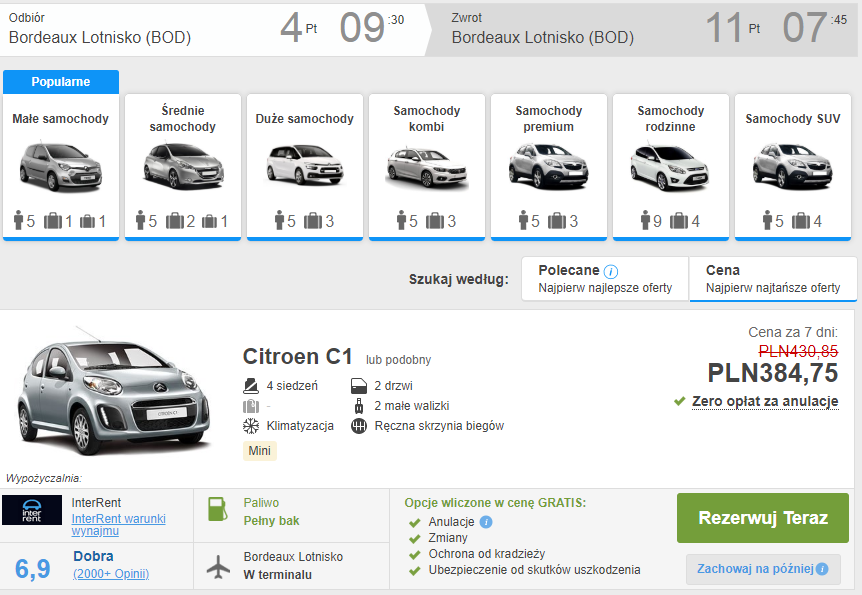Click Zachowaj na później button
This screenshot has height=595, width=862.
point(762,569)
